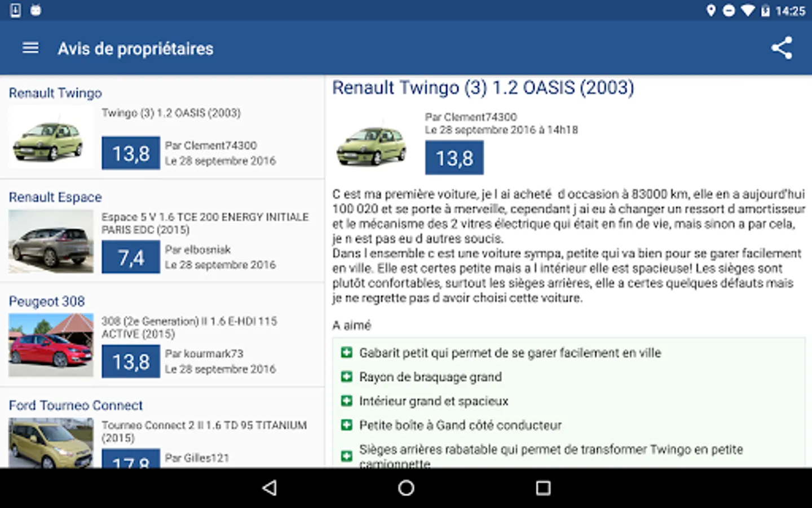
Task: Click plus icon beside Rayon de braquage
Action: tap(346, 377)
